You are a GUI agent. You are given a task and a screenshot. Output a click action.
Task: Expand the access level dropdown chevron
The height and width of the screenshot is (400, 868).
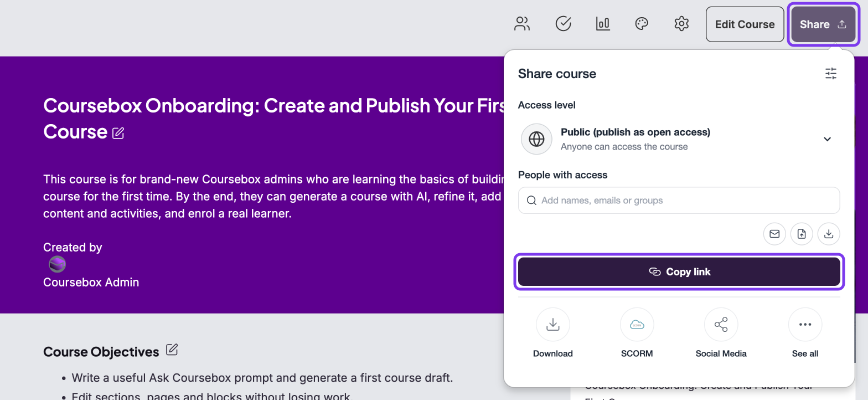coord(827,139)
